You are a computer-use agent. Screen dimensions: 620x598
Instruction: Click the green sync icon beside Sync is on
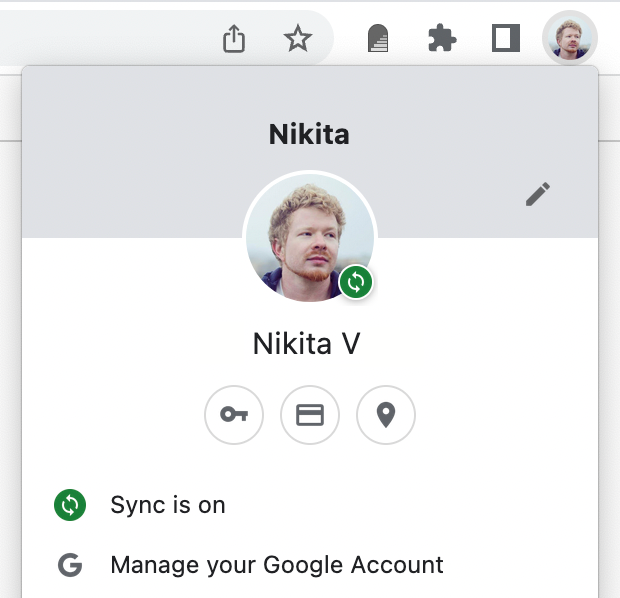tap(70, 505)
